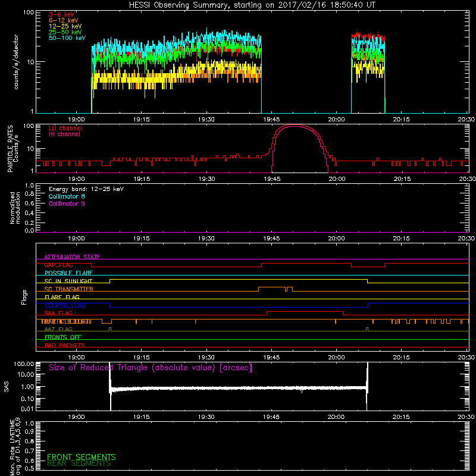
Task: Click the 19:00 time label under the SAS panel
Action: [x=77, y=417]
